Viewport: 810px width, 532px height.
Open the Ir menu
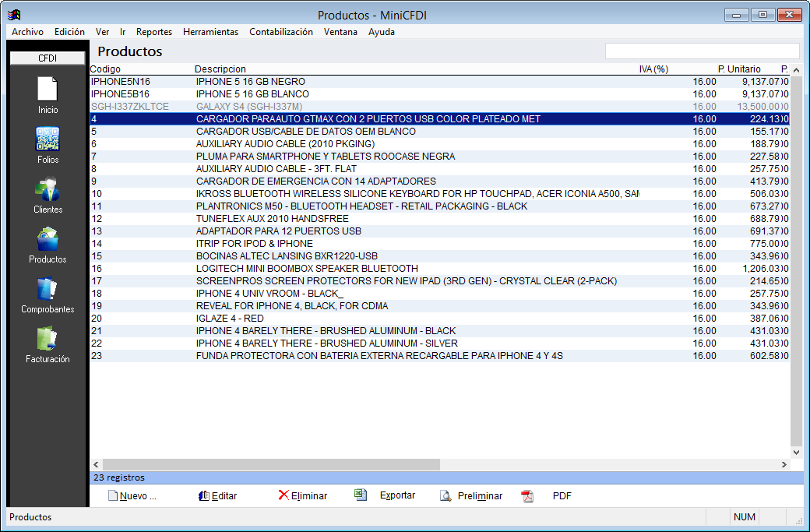click(x=123, y=31)
